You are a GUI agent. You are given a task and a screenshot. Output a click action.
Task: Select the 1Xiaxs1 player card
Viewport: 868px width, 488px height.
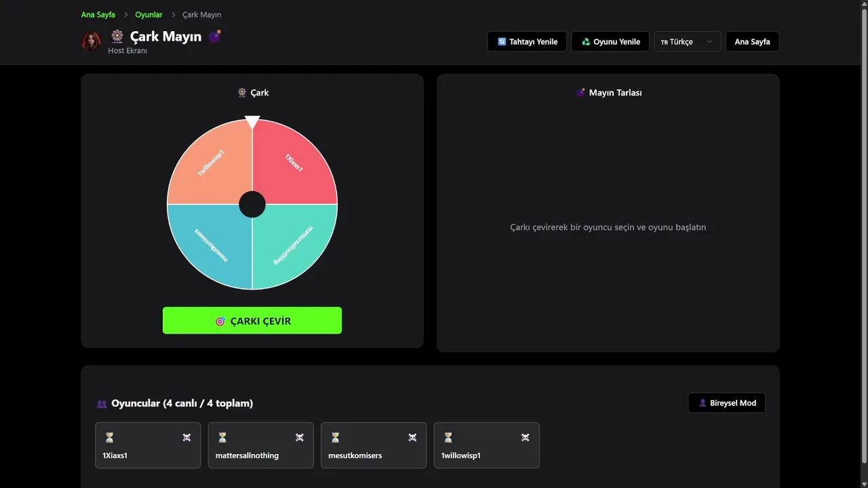point(148,445)
